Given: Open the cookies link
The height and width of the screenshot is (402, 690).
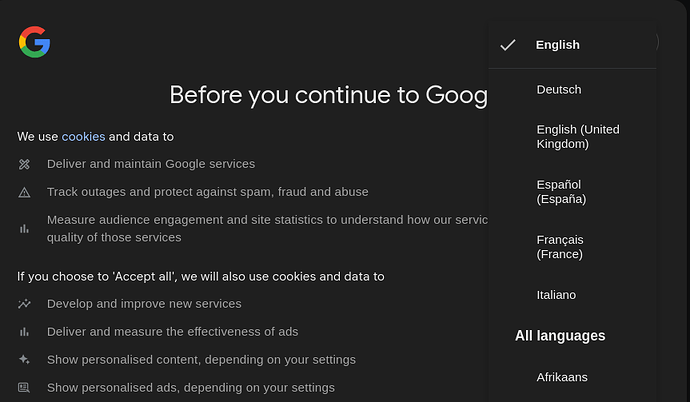Looking at the screenshot, I should tap(83, 137).
